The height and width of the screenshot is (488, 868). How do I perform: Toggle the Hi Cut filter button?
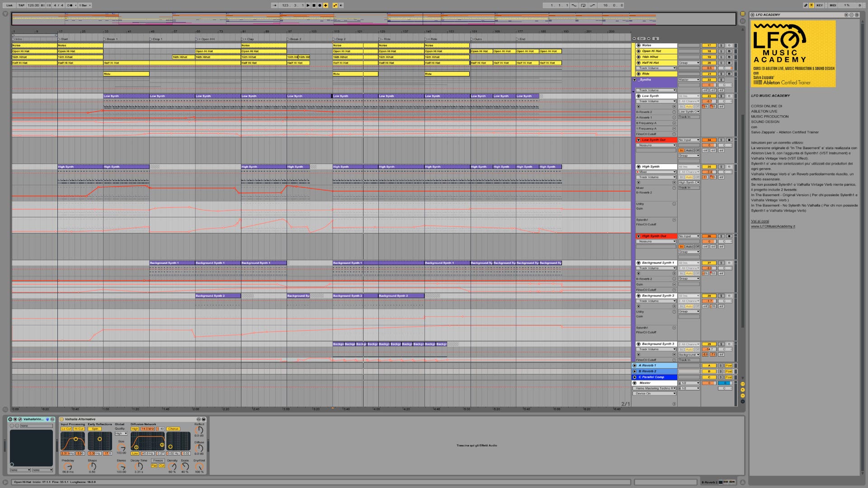coord(79,429)
